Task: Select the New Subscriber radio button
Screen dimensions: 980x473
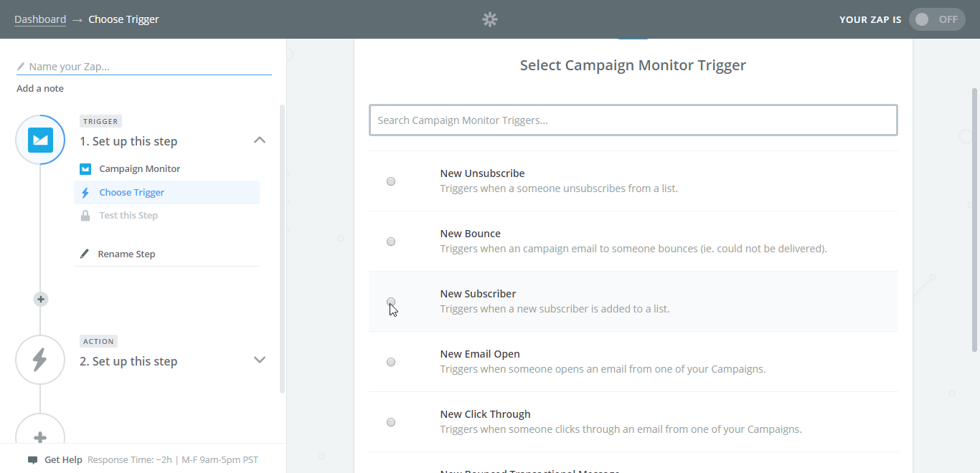Action: pos(391,302)
